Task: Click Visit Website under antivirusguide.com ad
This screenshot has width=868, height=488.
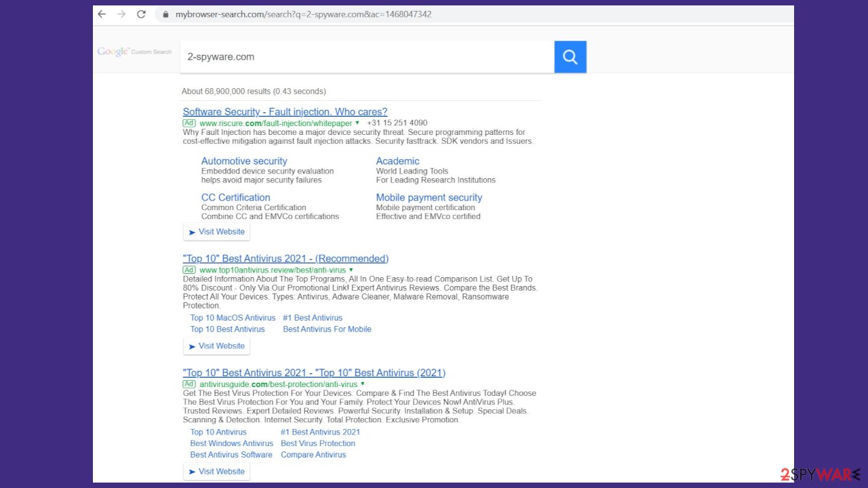Action: (216, 472)
